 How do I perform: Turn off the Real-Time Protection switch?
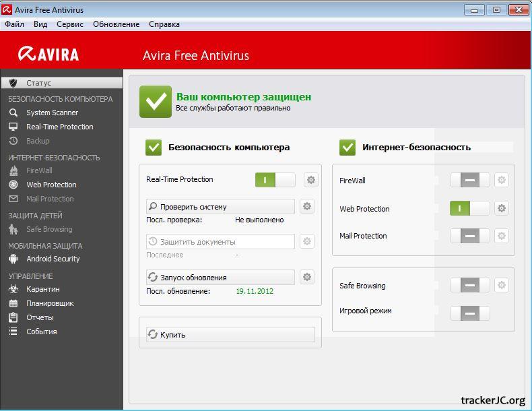[x=275, y=180]
